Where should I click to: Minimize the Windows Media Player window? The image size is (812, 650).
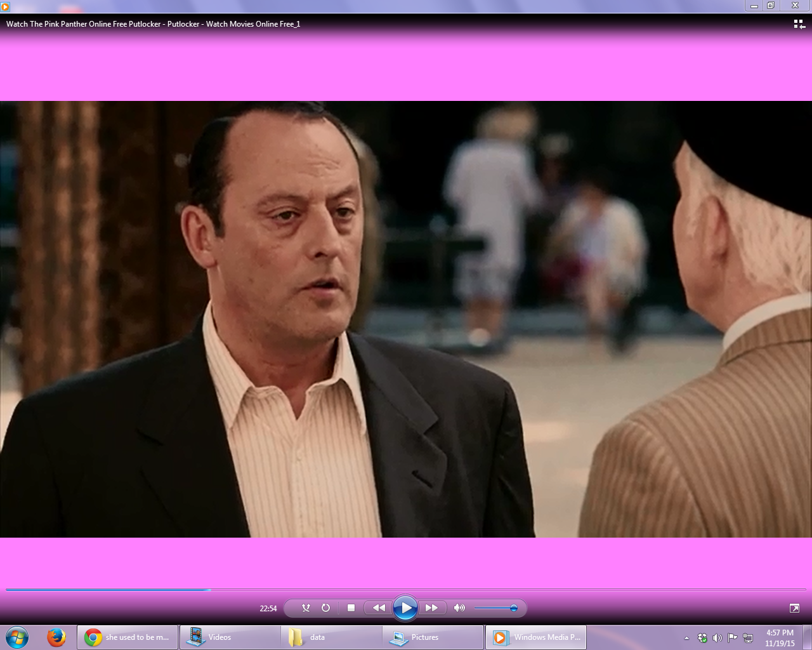click(x=754, y=6)
